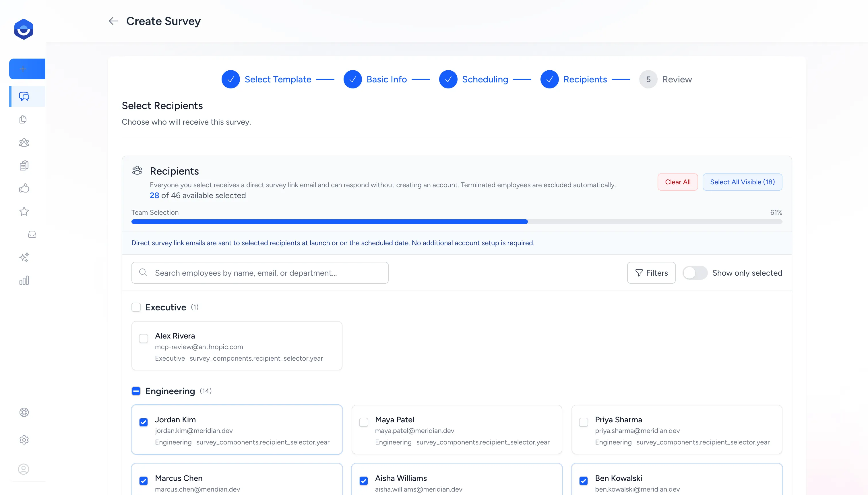Open the chat bubbles sidebar icon

tap(24, 96)
